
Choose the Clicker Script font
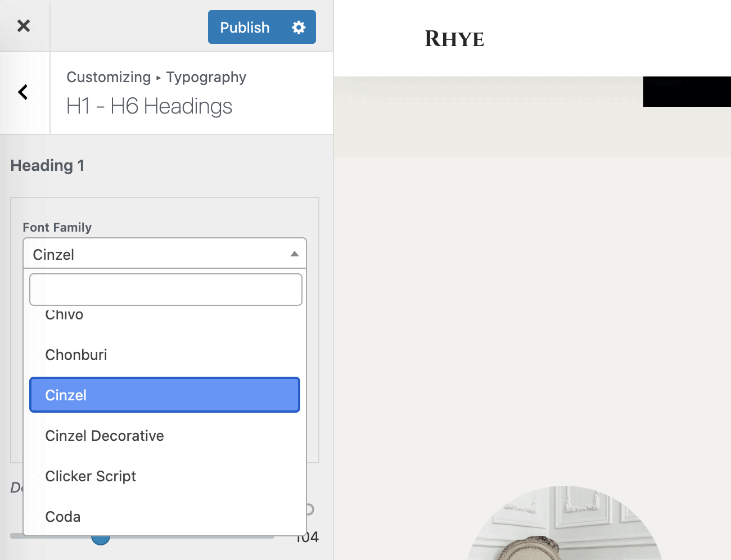pyautogui.click(x=91, y=476)
